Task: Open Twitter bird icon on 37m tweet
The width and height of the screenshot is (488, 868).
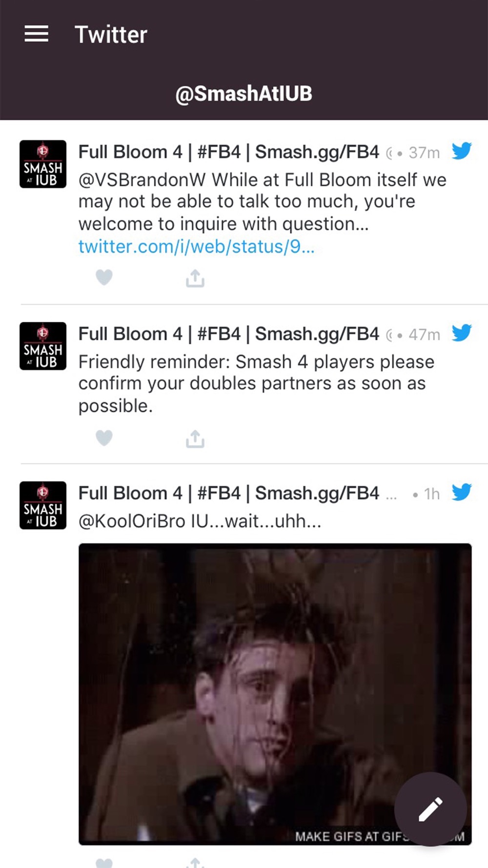Action: click(462, 151)
